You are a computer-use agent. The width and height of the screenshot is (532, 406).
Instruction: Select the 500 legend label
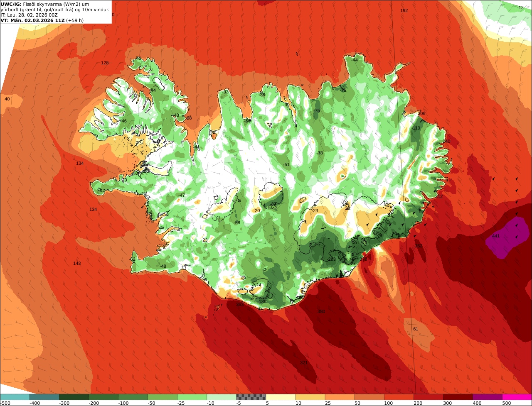pyautogui.click(x=507, y=403)
